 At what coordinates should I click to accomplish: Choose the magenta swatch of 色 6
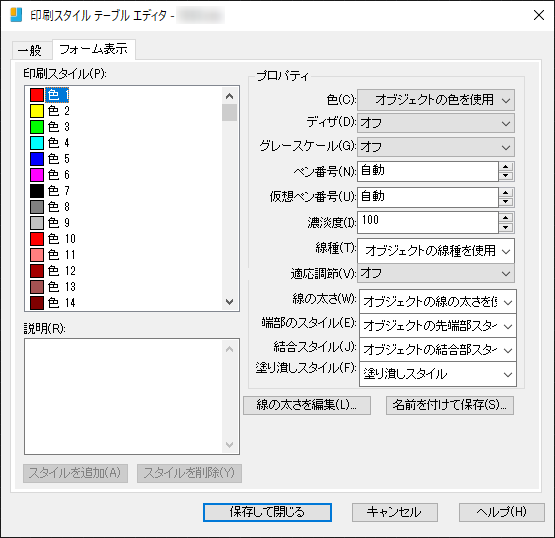37,175
